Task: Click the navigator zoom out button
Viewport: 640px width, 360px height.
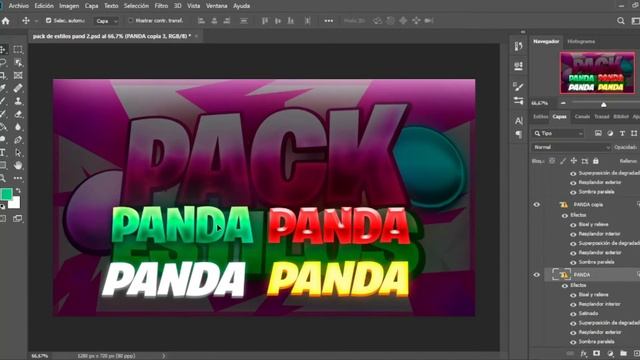Action: [x=563, y=103]
